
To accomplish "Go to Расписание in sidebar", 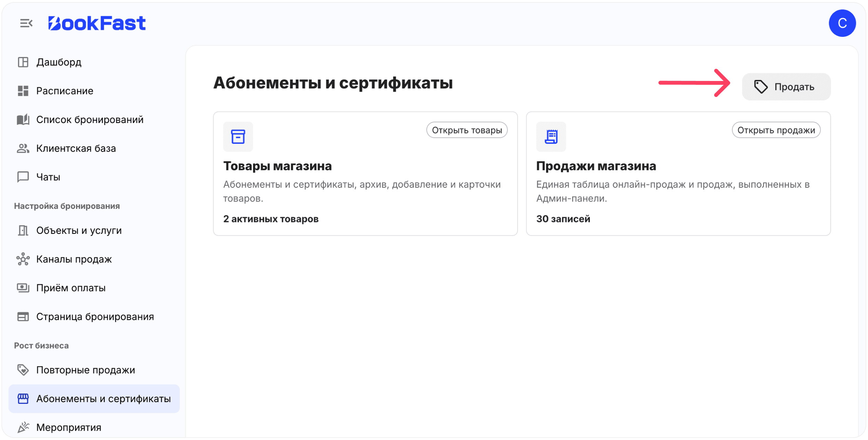I will click(x=94, y=91).
